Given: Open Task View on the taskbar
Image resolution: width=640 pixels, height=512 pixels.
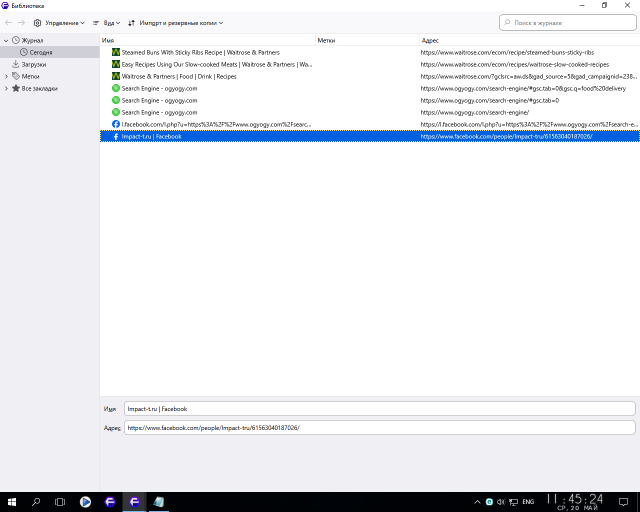Looking at the screenshot, I should 60,502.
